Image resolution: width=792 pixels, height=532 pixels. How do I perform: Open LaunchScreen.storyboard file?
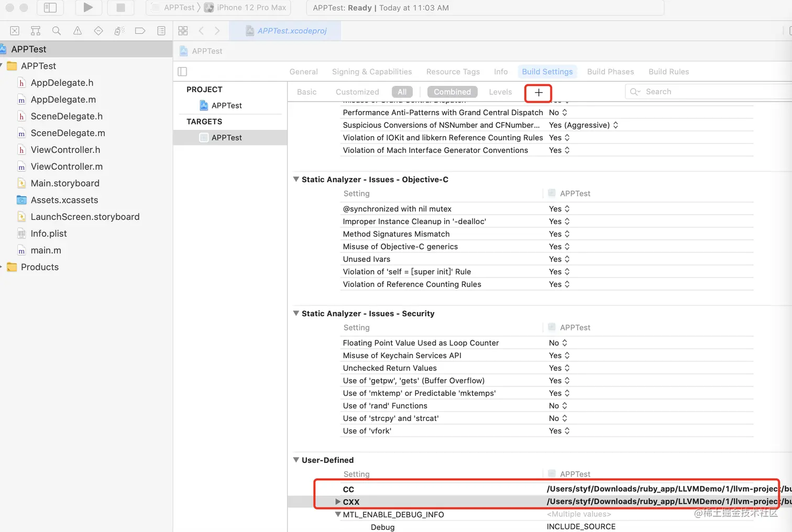coord(85,217)
